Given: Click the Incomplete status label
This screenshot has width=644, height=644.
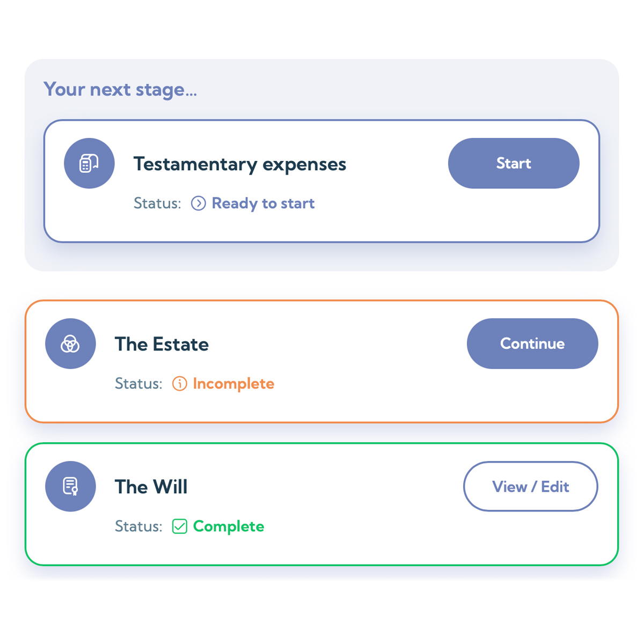Looking at the screenshot, I should 233,384.
